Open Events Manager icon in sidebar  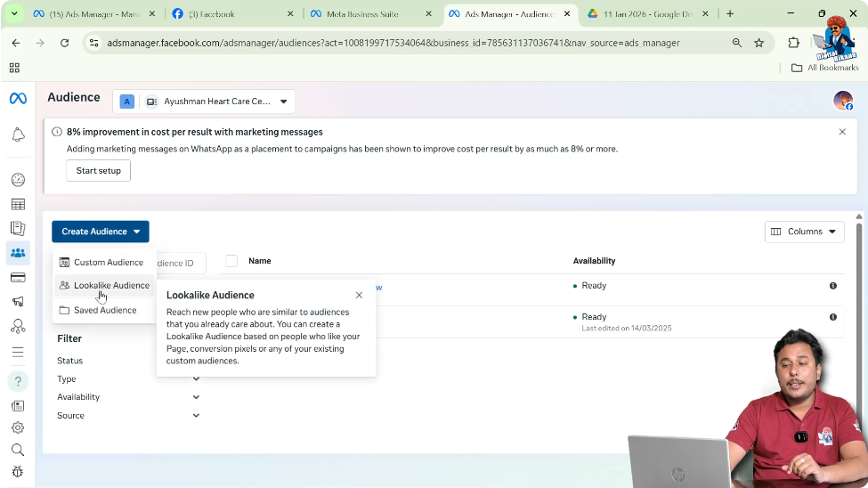coord(18,326)
